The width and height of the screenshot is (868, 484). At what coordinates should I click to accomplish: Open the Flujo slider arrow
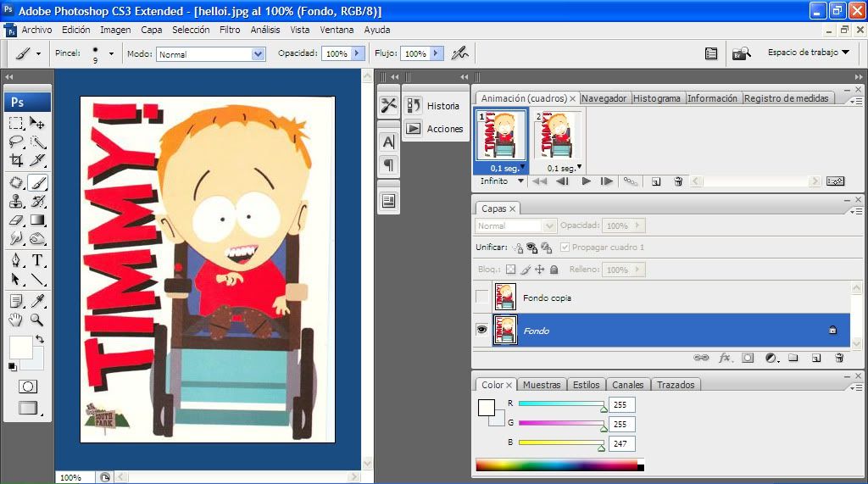436,53
